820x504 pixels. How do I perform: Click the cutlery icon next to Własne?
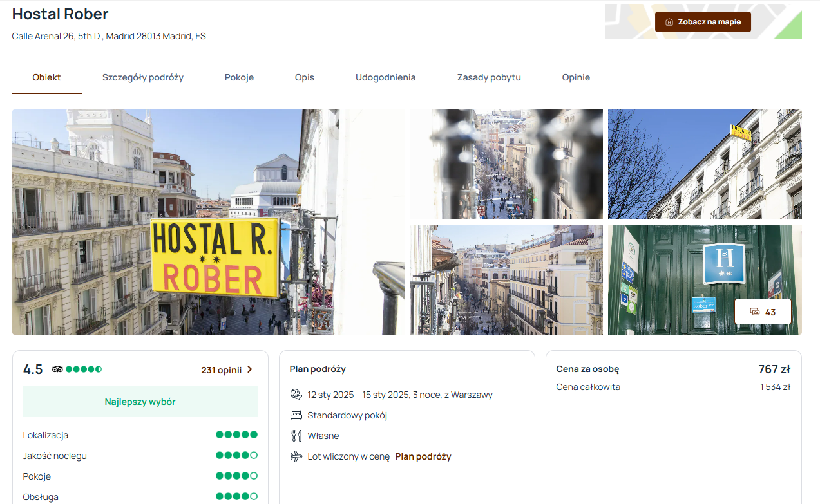tap(296, 436)
